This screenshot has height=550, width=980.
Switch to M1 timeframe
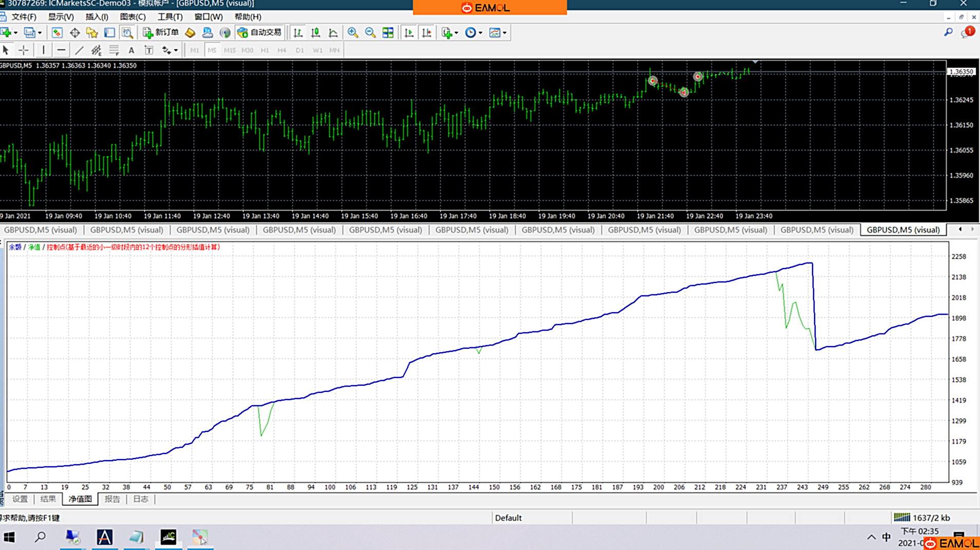pos(195,50)
